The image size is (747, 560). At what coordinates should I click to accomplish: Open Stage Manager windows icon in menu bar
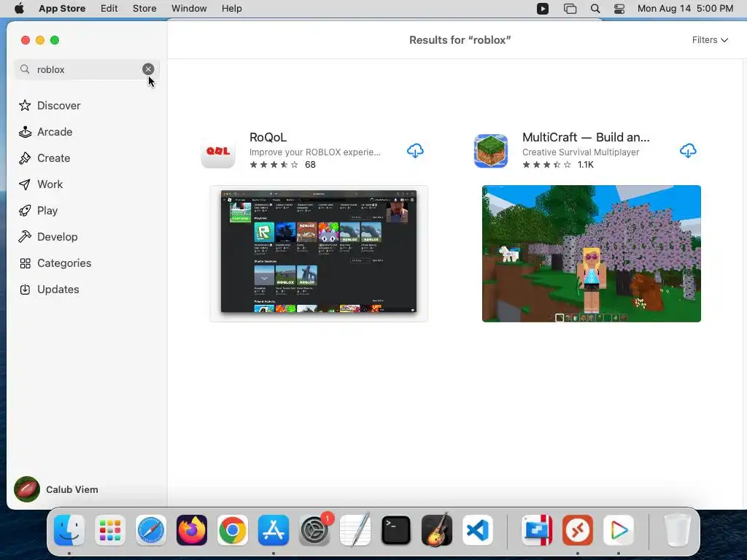(x=570, y=9)
